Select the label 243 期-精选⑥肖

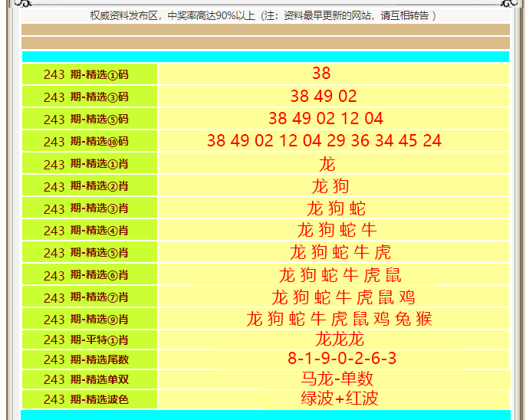point(86,275)
